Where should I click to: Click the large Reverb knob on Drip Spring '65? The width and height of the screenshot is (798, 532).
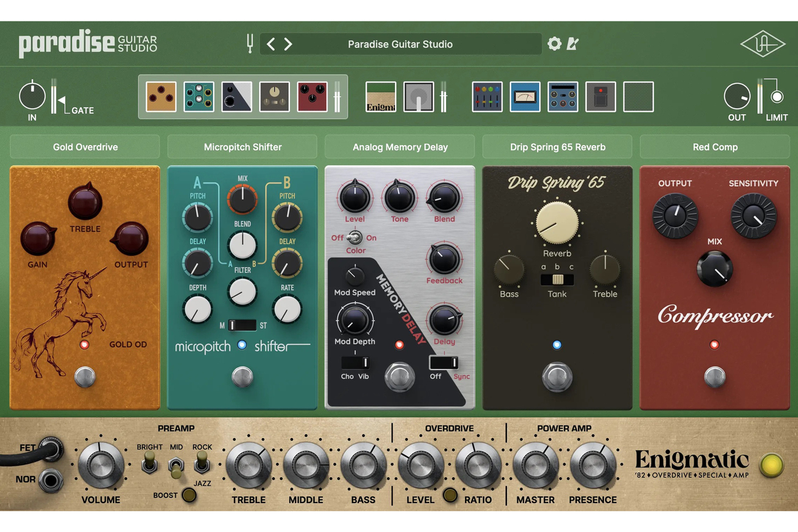[557, 223]
